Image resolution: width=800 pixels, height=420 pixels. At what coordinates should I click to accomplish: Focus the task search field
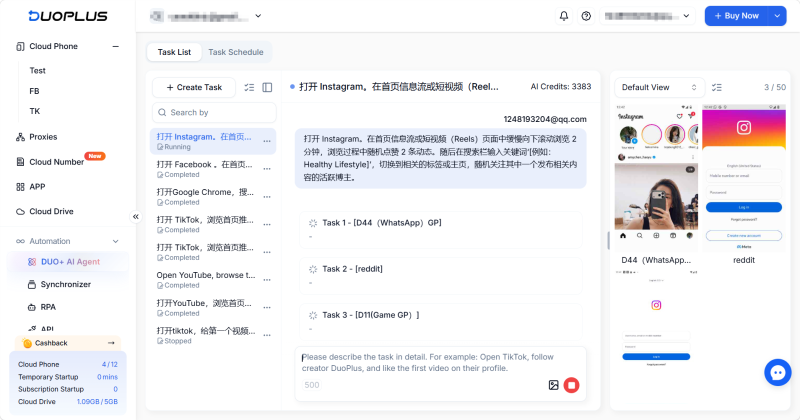pos(214,112)
